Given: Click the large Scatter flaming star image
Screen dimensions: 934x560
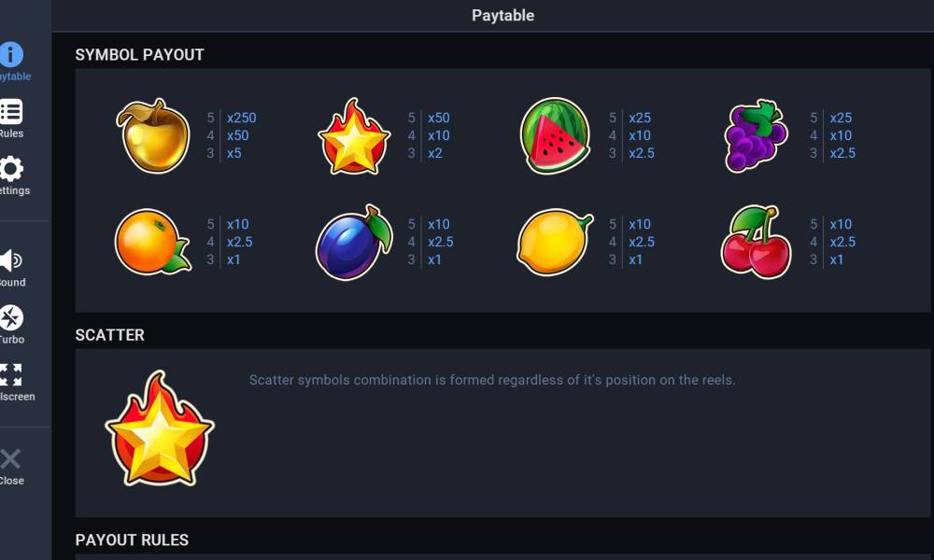Looking at the screenshot, I should [x=160, y=427].
